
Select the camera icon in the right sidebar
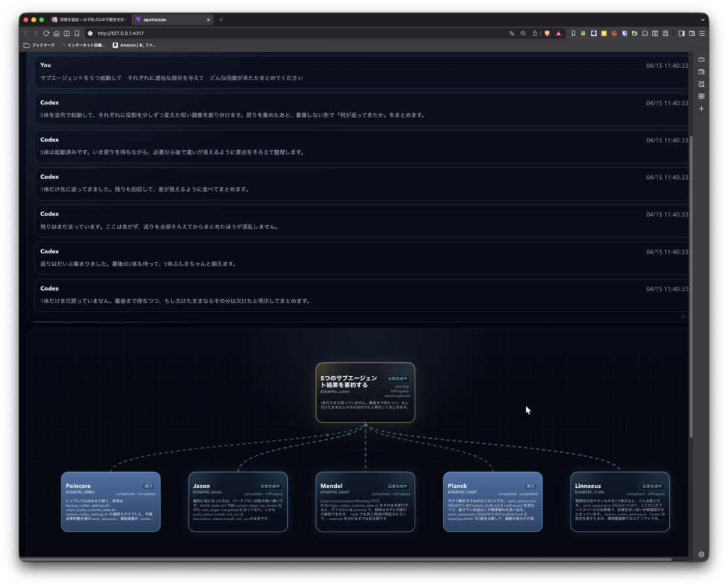(x=701, y=59)
